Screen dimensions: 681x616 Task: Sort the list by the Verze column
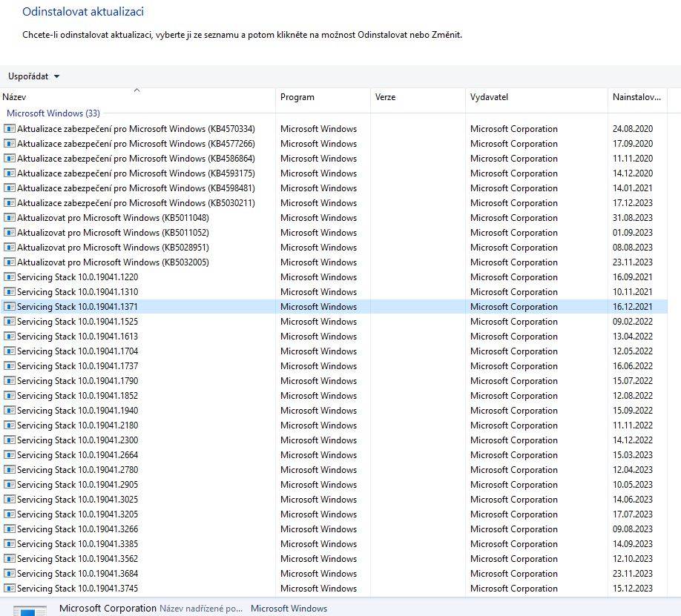coord(418,97)
